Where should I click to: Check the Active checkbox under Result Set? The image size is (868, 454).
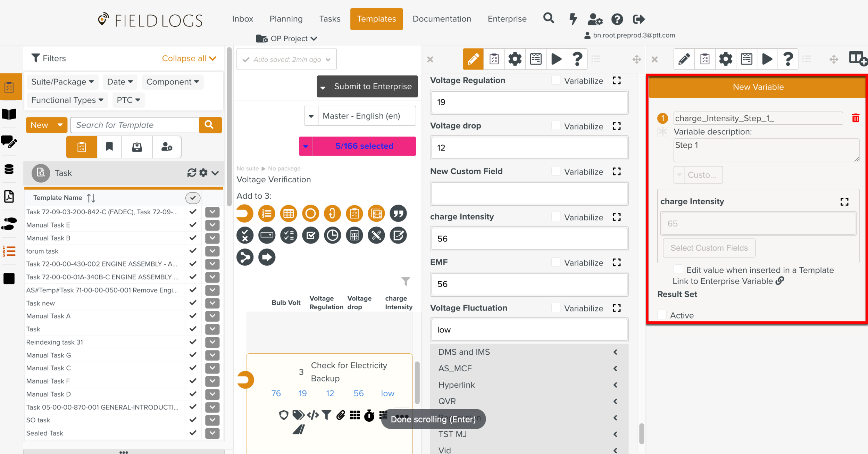[662, 315]
